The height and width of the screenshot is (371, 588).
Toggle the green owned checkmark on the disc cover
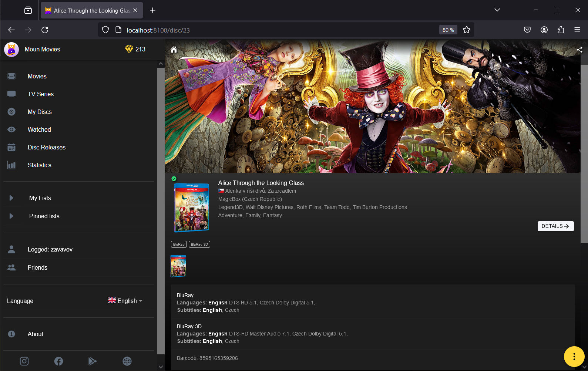coord(174,179)
